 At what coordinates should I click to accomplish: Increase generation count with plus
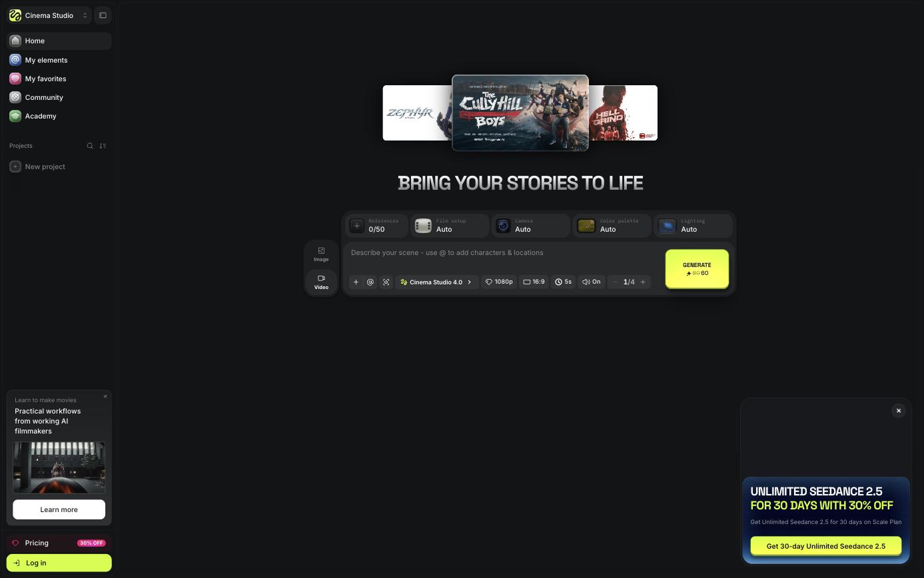(643, 282)
